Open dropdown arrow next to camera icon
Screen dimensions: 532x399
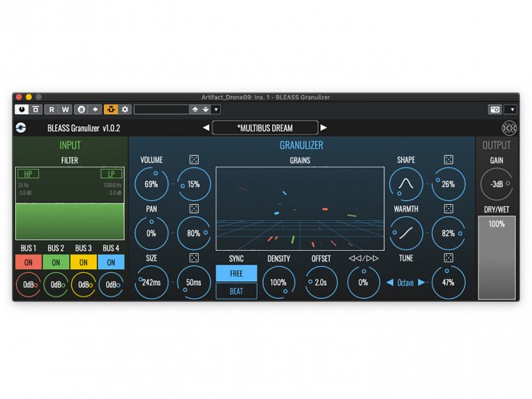[511, 109]
